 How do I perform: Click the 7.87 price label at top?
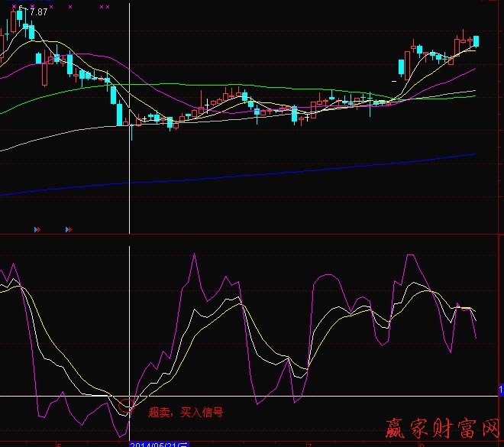click(x=37, y=12)
